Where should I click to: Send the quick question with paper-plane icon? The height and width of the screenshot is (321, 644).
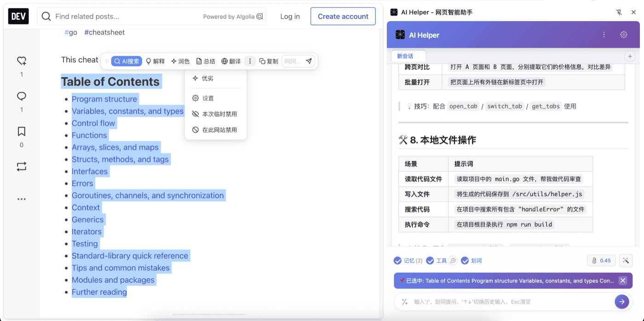click(309, 61)
